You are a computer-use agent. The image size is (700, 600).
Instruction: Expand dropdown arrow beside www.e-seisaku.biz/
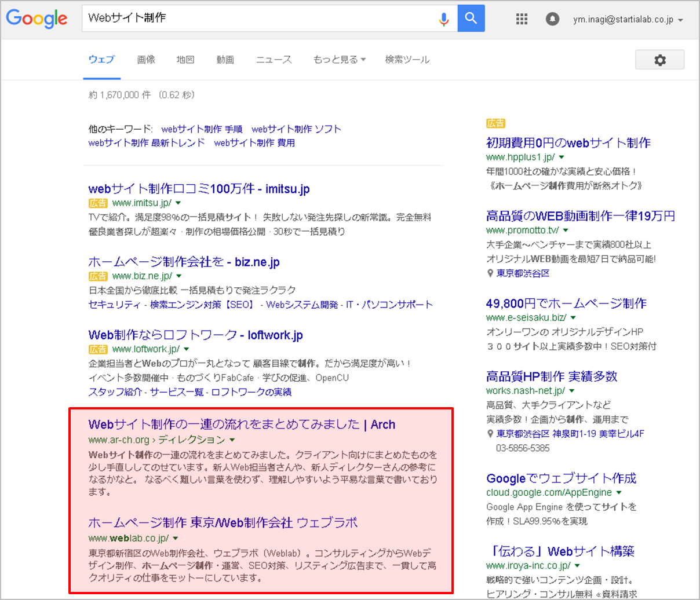click(573, 318)
